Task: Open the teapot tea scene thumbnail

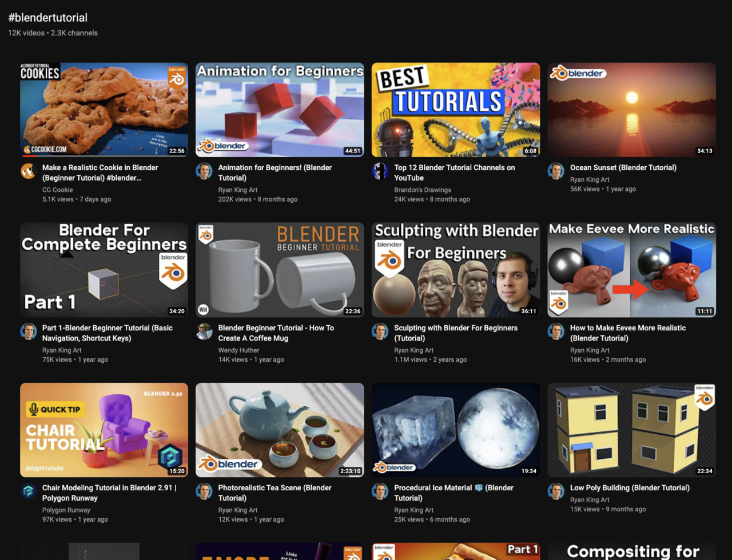Action: click(280, 430)
